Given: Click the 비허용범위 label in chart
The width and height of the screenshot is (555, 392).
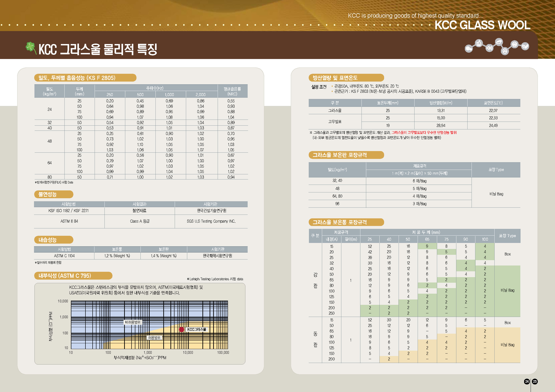Looking at the screenshot, I should 132,322.
